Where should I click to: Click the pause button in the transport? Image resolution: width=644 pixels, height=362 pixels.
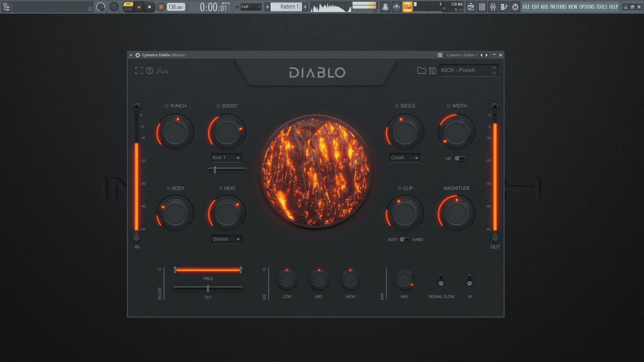point(139,7)
